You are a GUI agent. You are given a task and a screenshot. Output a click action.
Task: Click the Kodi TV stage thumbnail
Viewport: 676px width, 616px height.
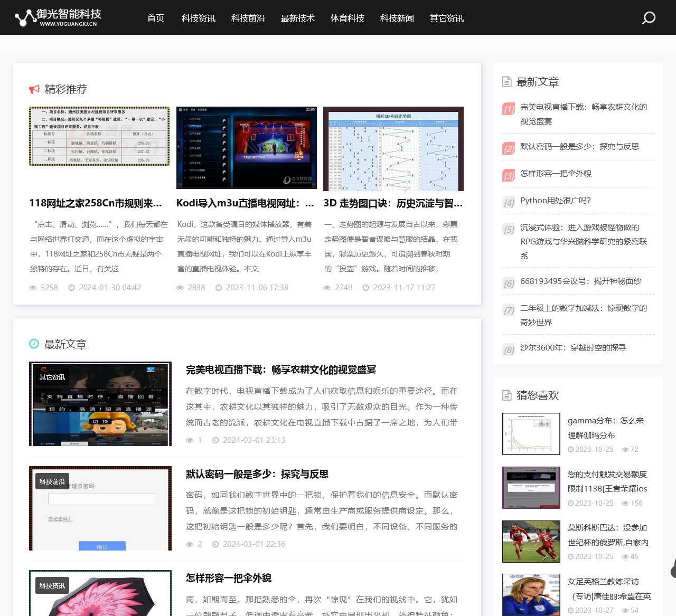(247, 148)
